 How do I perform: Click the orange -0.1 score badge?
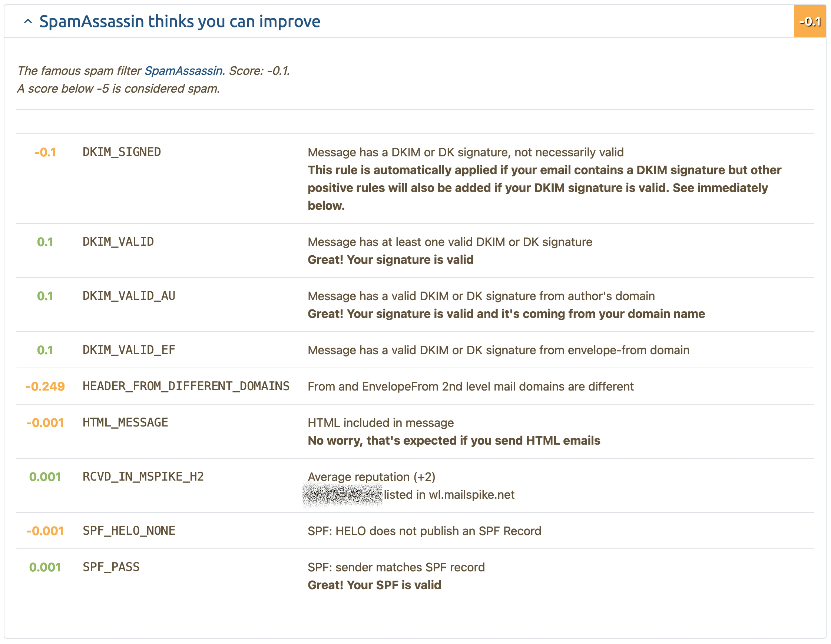tap(810, 21)
